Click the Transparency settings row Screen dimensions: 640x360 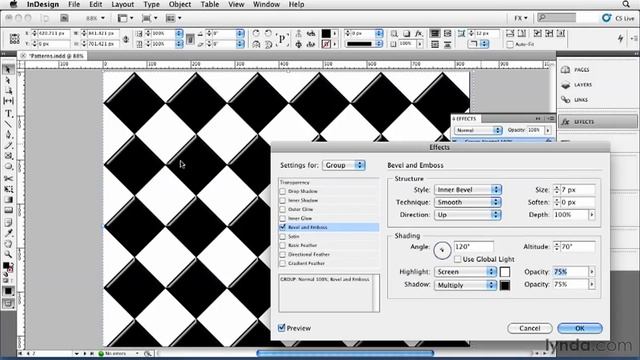[329, 182]
